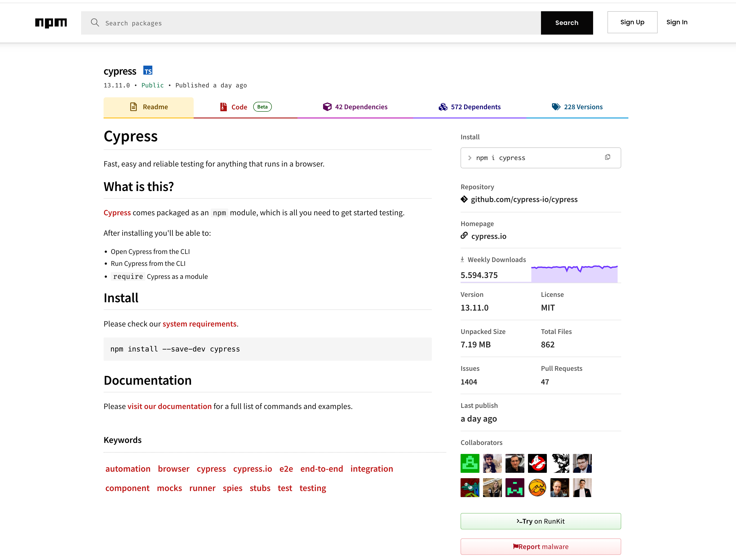736x560 pixels.
Task: Click the red Cypress link in the readme
Action: (x=117, y=213)
